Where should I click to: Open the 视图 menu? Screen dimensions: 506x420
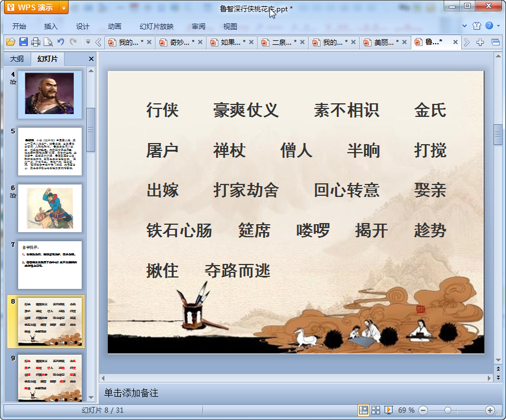click(230, 27)
